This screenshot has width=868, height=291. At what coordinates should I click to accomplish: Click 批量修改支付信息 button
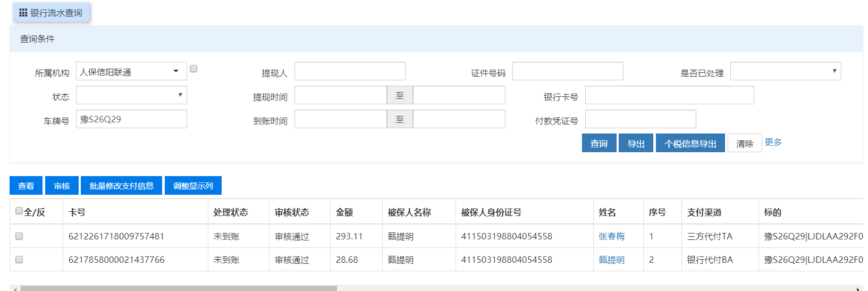[x=121, y=186]
